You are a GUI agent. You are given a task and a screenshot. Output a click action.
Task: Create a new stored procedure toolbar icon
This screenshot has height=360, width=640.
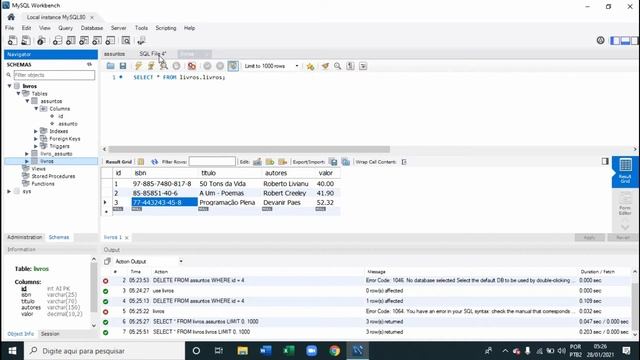pyautogui.click(x=97, y=40)
